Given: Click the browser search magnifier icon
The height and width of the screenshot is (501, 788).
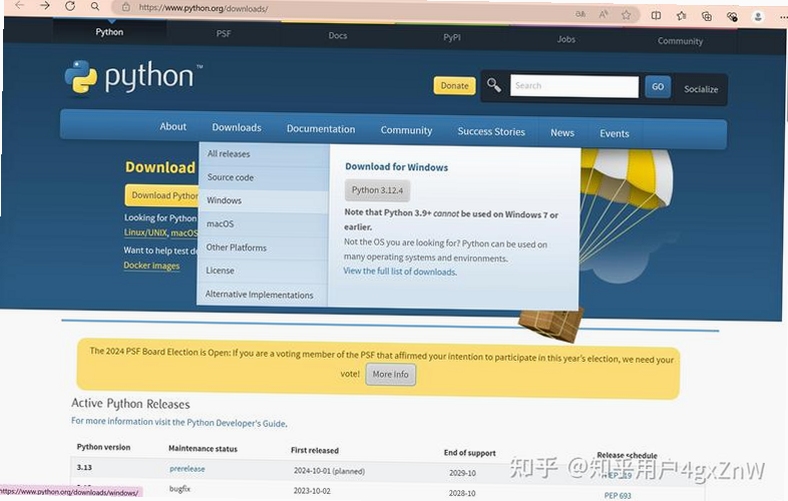Looking at the screenshot, I should (95, 7).
